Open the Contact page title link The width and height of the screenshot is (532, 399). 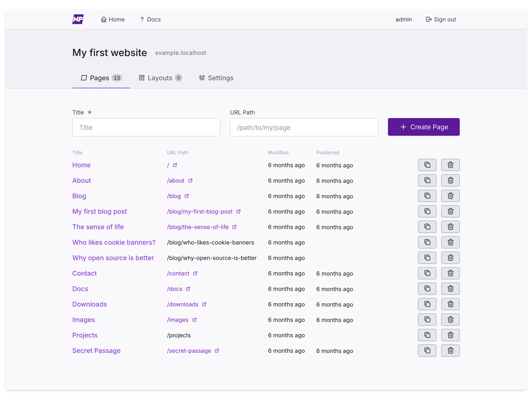click(85, 273)
